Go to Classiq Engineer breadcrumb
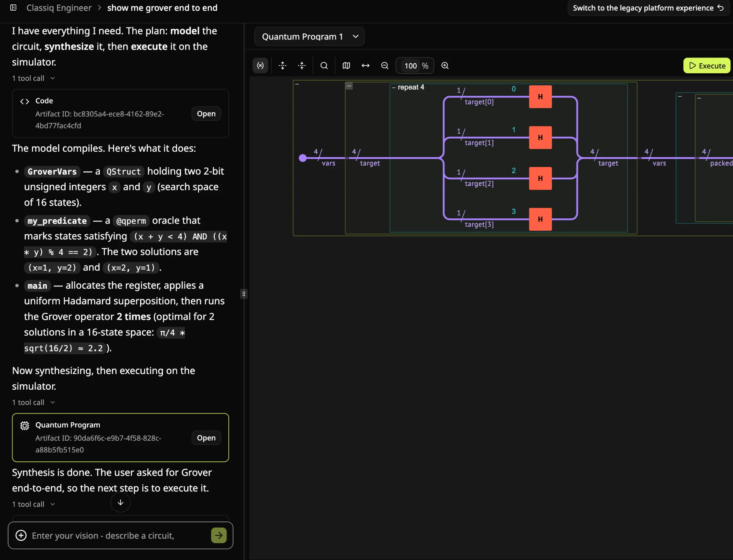 pos(59,8)
